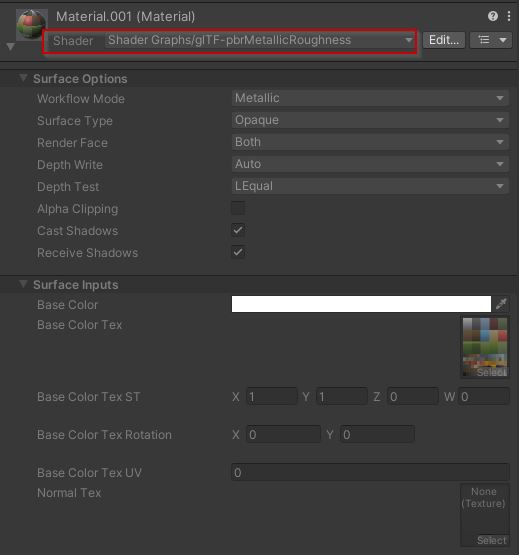This screenshot has height=555, width=519.
Task: Open the shader list view button
Action: (x=491, y=40)
